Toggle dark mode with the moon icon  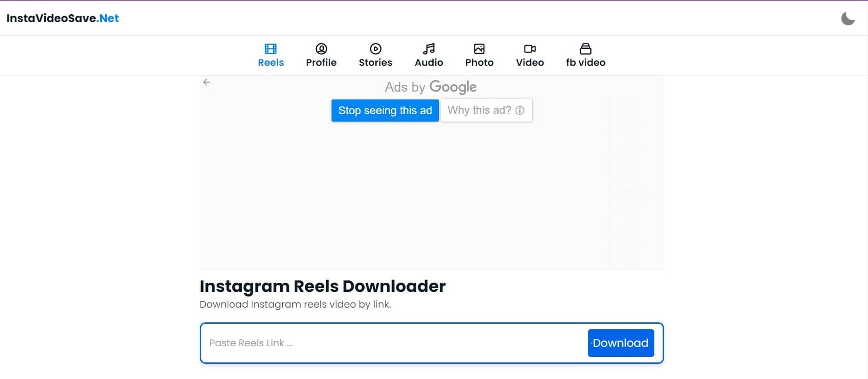848,18
